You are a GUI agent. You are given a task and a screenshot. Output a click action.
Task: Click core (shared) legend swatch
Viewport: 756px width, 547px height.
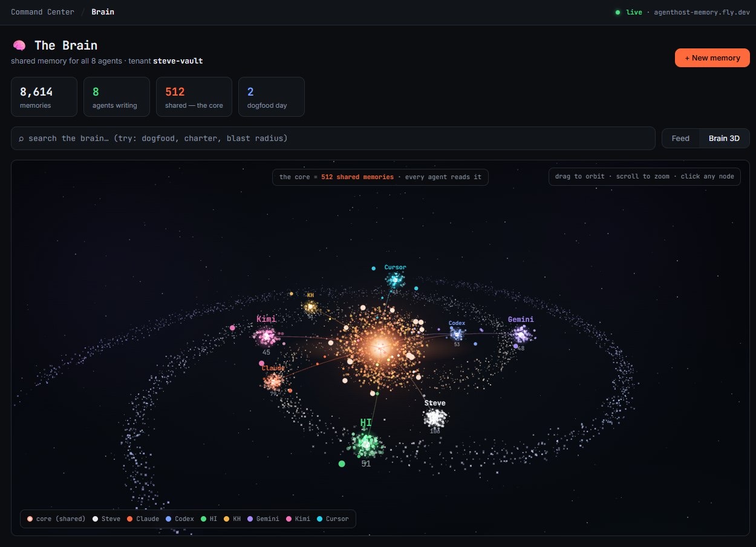pyautogui.click(x=30, y=519)
